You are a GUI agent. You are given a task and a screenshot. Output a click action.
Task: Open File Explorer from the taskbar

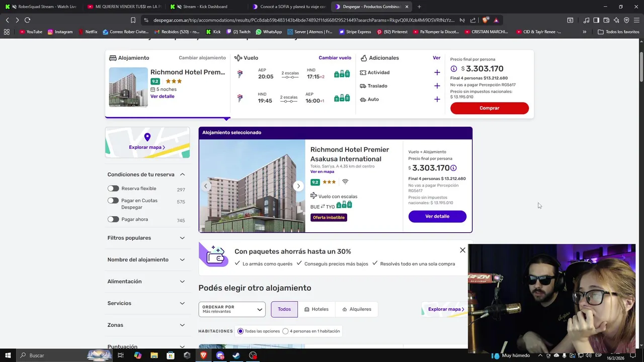pyautogui.click(x=154, y=355)
